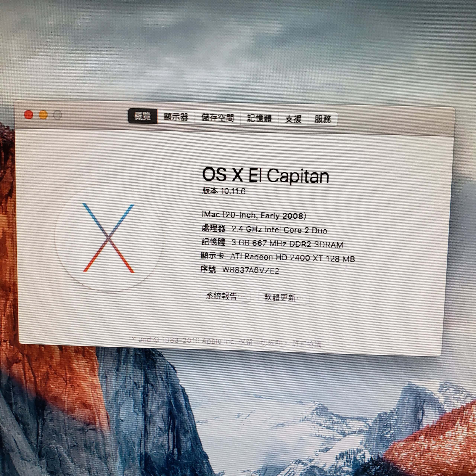Screen dimensions: 476x476
Task: Open the 儲存空間 (Storage) tab
Action: point(217,118)
